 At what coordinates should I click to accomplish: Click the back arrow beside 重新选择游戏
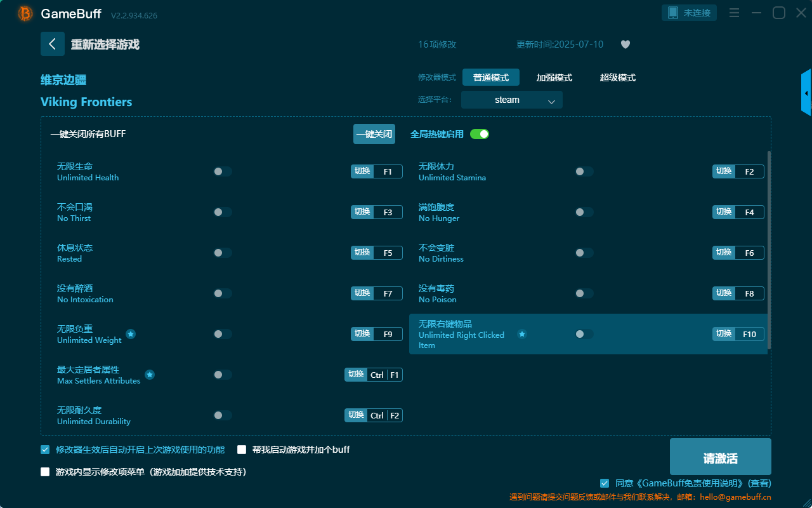[53, 43]
